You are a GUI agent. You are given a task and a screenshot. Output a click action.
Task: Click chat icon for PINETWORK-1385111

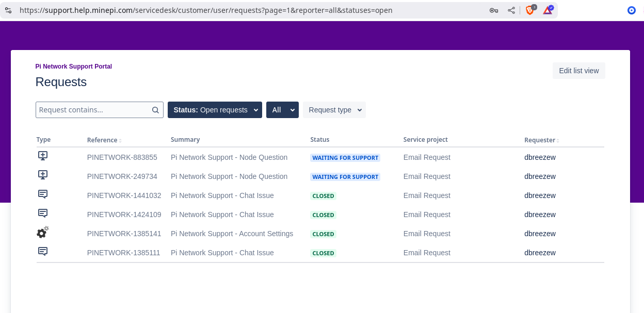pyautogui.click(x=43, y=252)
